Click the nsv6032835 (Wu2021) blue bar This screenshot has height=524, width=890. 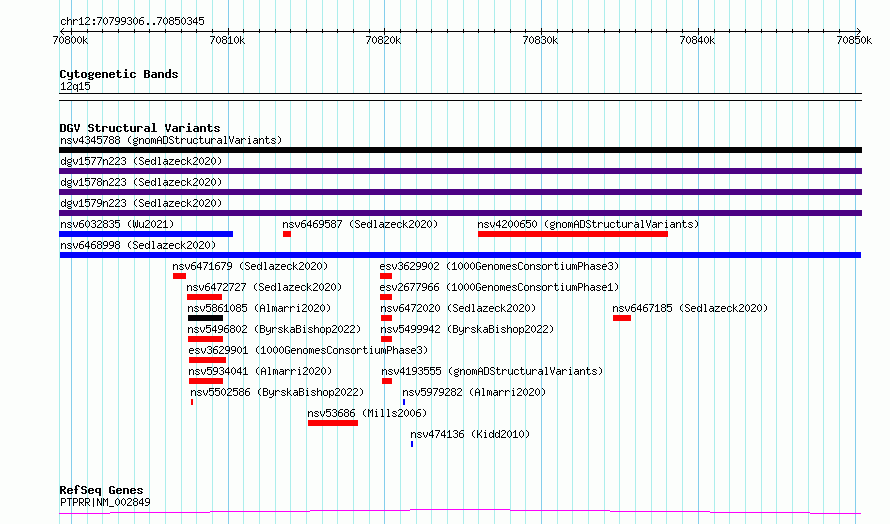pyautogui.click(x=146, y=234)
